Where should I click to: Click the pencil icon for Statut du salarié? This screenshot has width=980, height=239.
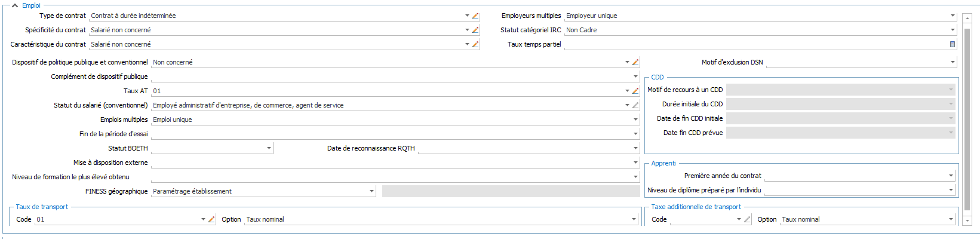[635, 105]
